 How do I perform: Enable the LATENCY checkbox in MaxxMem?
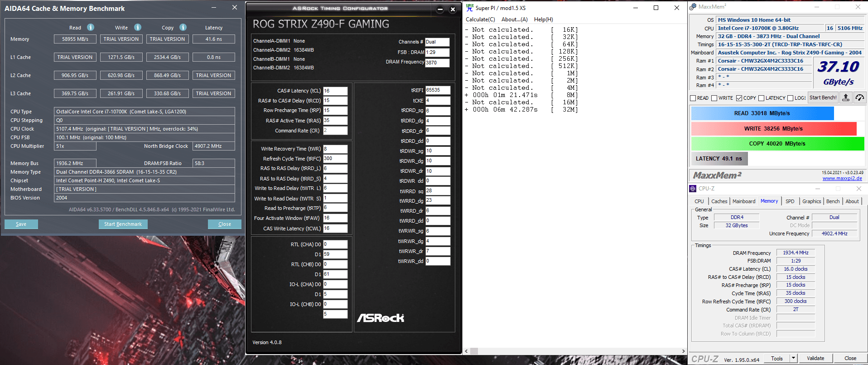pos(762,98)
